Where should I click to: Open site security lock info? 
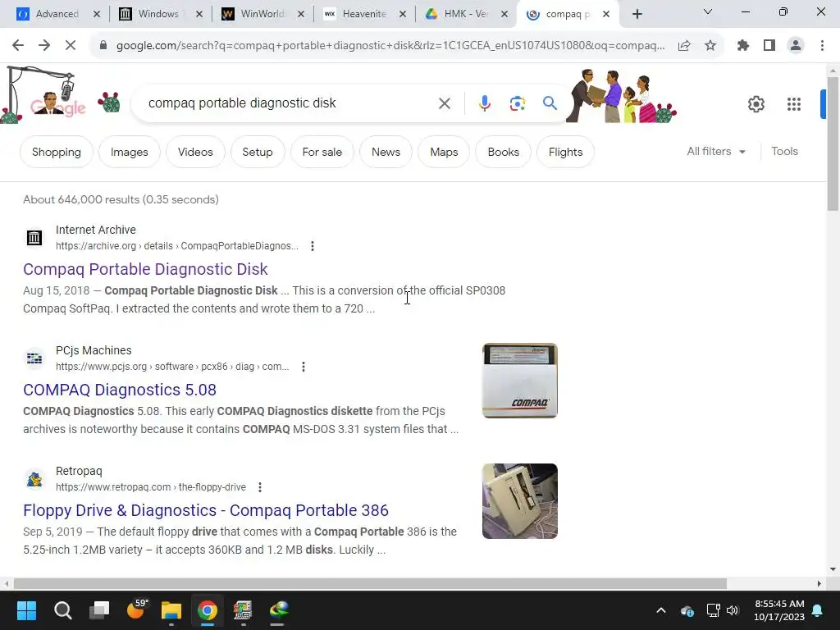[x=103, y=46]
